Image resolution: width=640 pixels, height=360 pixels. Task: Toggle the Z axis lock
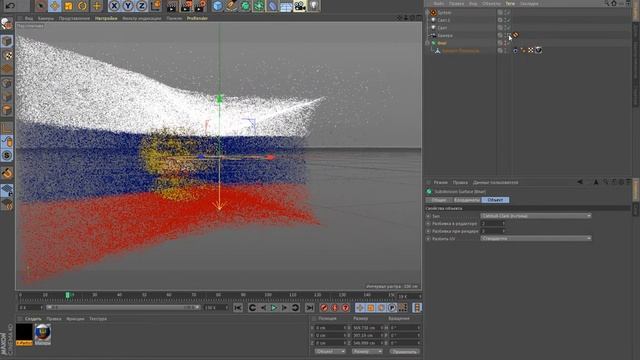141,6
